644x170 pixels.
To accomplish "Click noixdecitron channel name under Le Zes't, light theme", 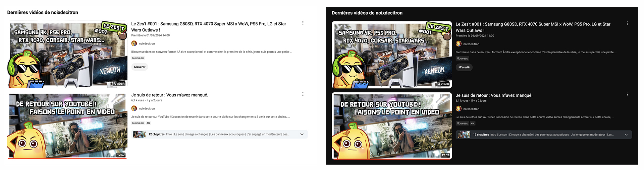I will 147,44.
